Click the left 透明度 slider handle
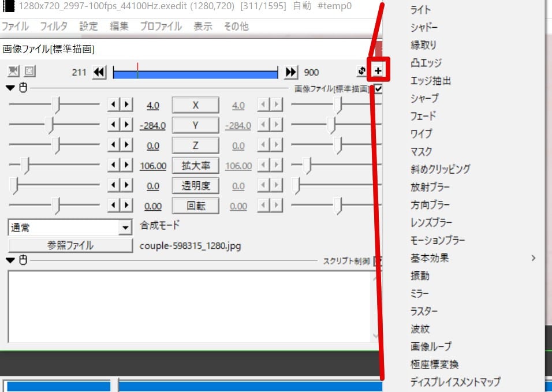The height and width of the screenshot is (392, 552). coord(13,186)
